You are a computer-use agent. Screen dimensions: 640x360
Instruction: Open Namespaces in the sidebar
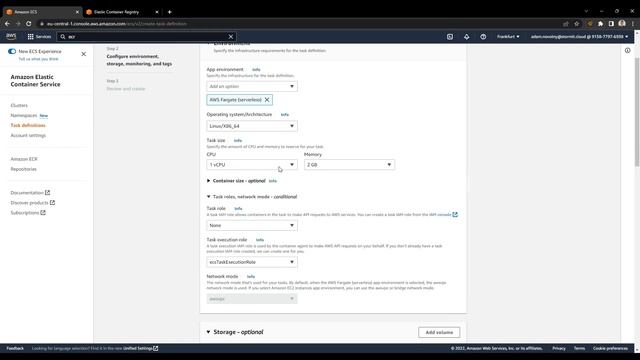24,116
